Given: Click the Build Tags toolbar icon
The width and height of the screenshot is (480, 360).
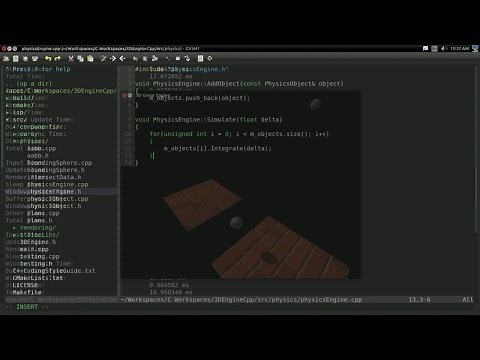Looking at the screenshot, I should tap(178, 59).
